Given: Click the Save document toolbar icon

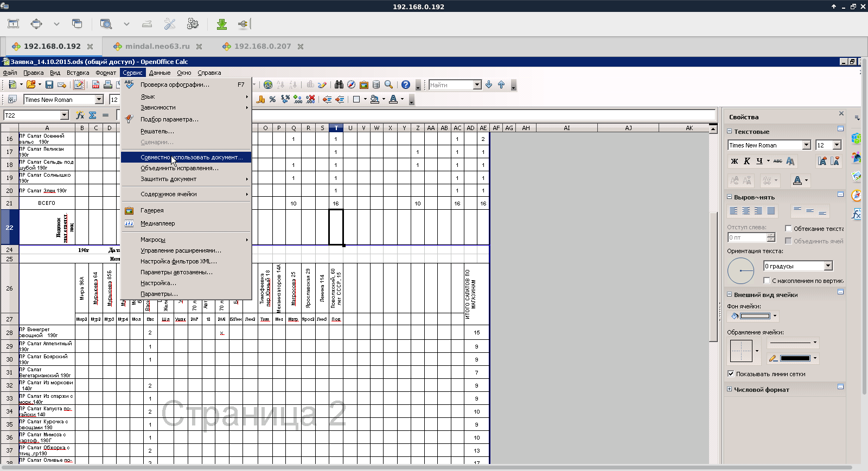Looking at the screenshot, I should pyautogui.click(x=49, y=85).
